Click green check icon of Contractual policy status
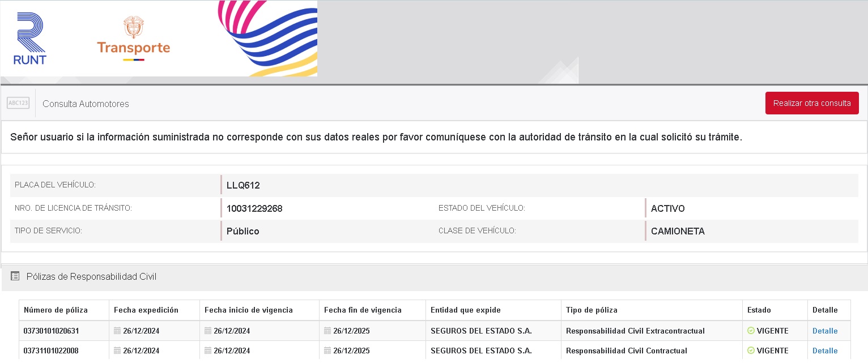The width and height of the screenshot is (868, 363). click(x=751, y=351)
